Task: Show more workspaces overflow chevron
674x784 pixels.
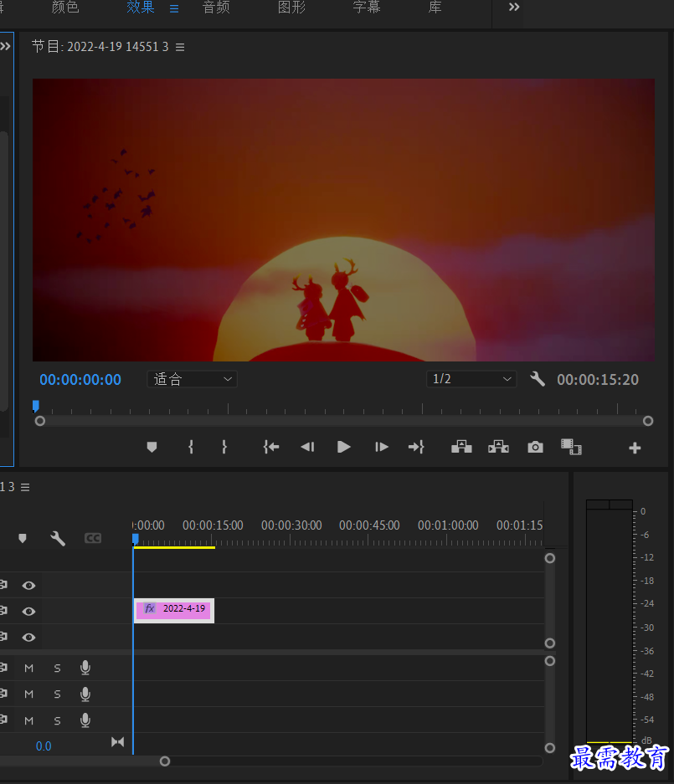Action: 514,7
